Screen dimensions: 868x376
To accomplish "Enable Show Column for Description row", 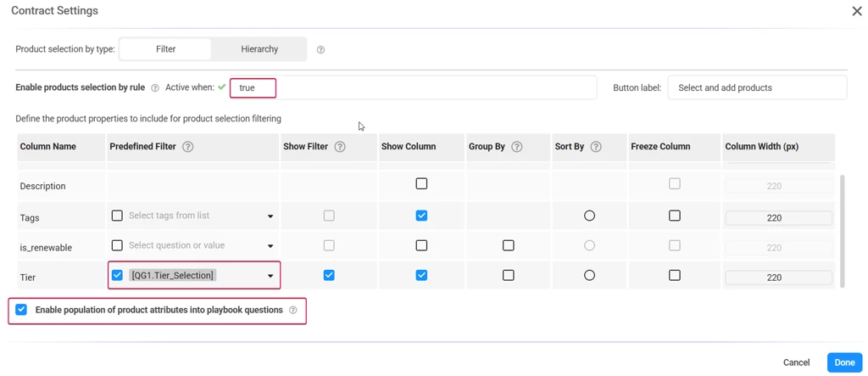I will tap(421, 183).
